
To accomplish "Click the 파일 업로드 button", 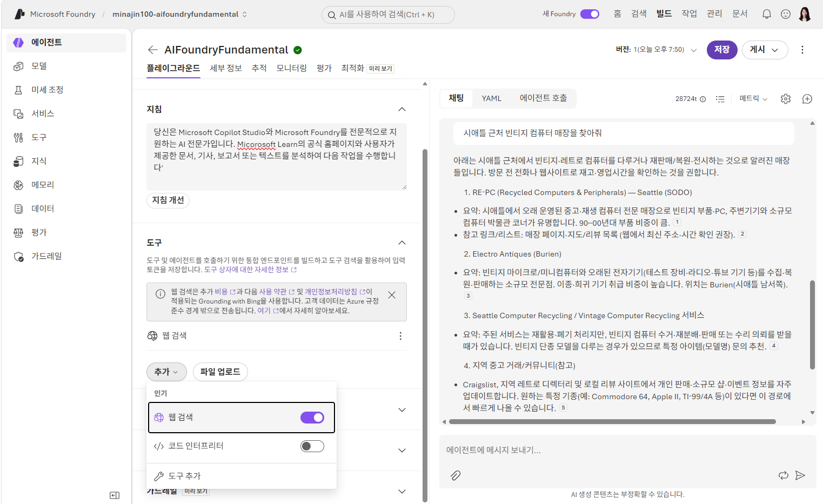I will pos(220,372).
